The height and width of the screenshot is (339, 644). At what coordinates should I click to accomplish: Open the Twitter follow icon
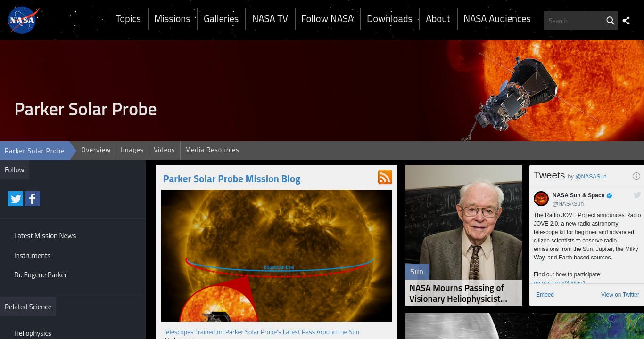coord(16,199)
